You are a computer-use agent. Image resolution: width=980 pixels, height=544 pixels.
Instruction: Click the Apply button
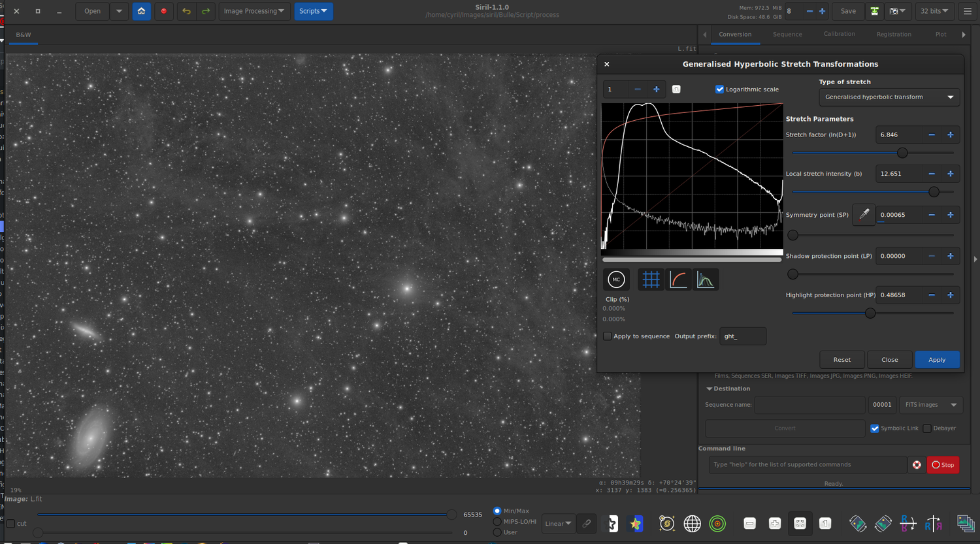(x=936, y=360)
